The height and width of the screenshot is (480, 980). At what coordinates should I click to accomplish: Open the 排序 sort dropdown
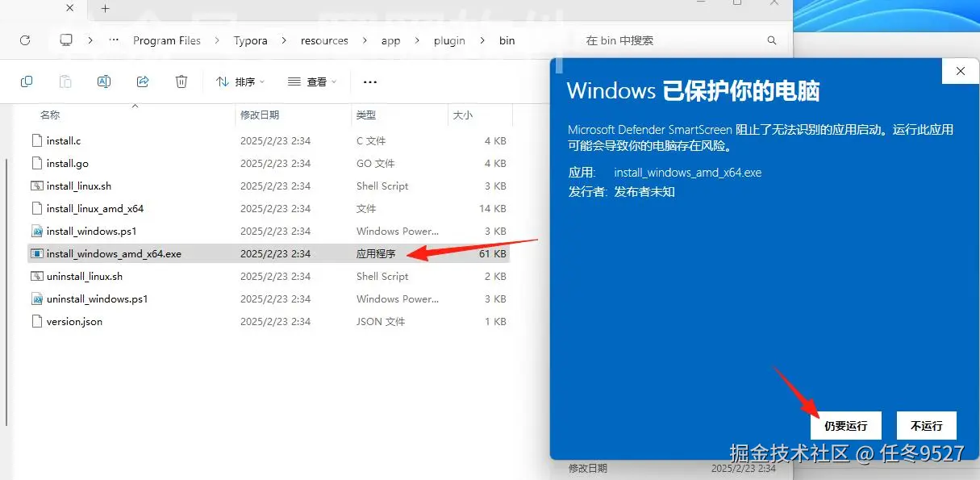pyautogui.click(x=240, y=81)
